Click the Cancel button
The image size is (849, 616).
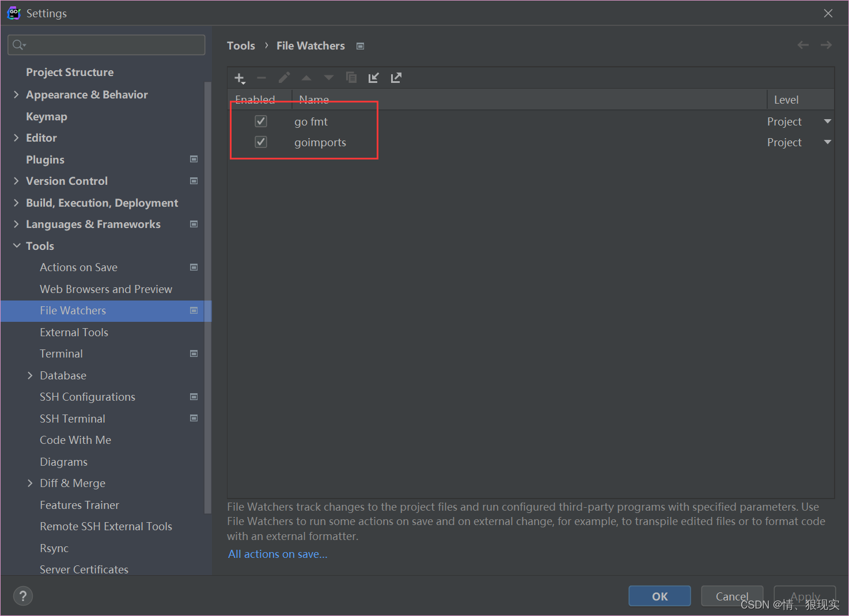tap(732, 596)
